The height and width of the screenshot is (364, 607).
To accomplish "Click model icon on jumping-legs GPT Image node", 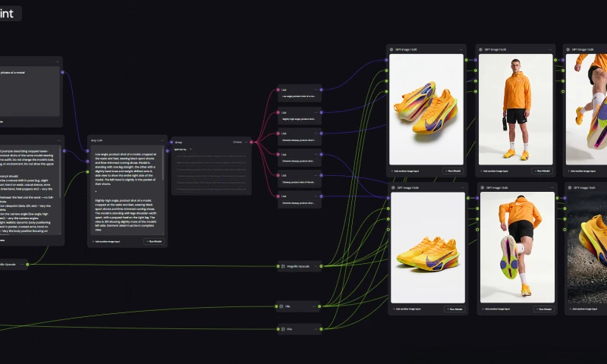I will [568, 49].
